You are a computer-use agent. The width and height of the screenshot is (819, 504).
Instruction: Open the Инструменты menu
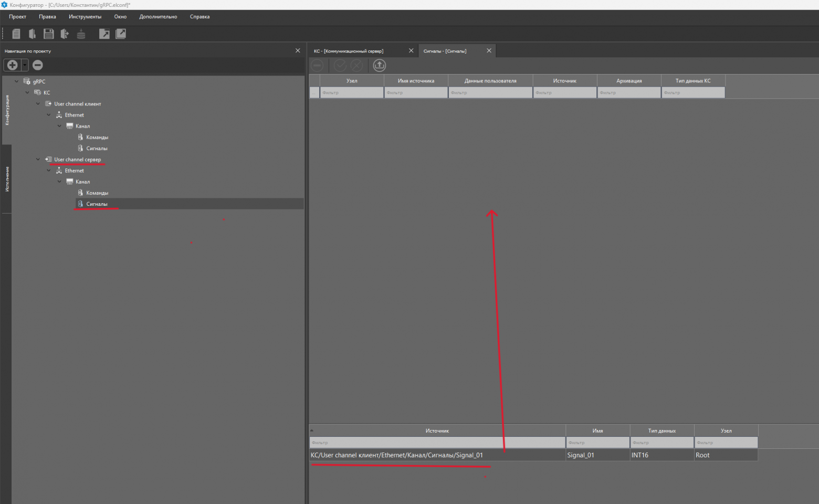(x=85, y=17)
